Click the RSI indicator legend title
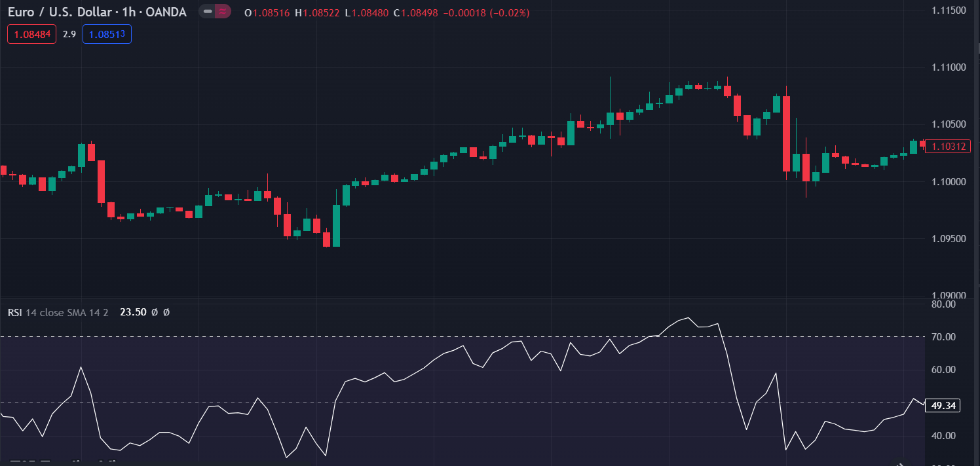 pos(15,313)
